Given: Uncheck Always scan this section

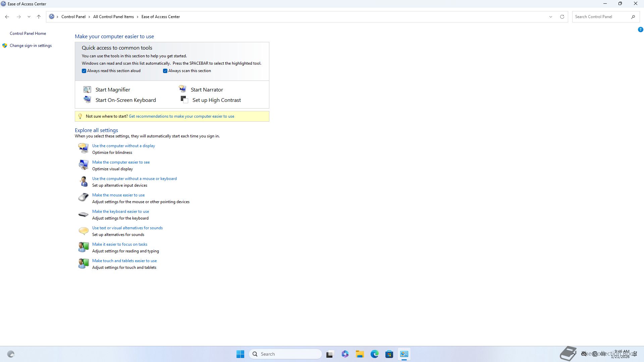Looking at the screenshot, I should 165,71.
